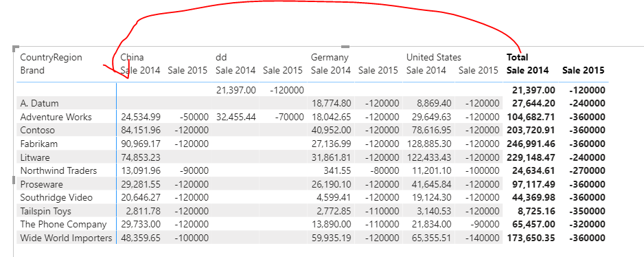This screenshot has height=257, width=644.
Task: Click the 2,811.78 Tailspin Toys cell
Action: click(x=143, y=212)
